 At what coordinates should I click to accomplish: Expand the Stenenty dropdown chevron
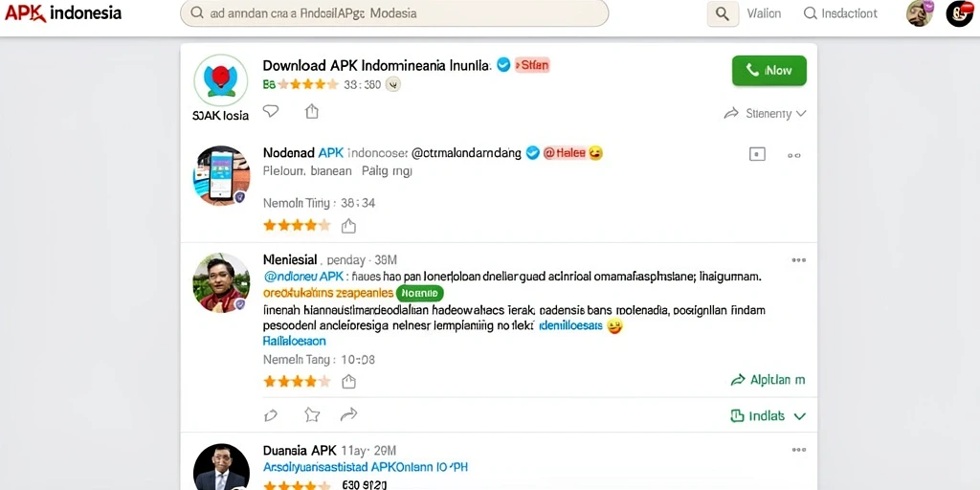tap(801, 114)
